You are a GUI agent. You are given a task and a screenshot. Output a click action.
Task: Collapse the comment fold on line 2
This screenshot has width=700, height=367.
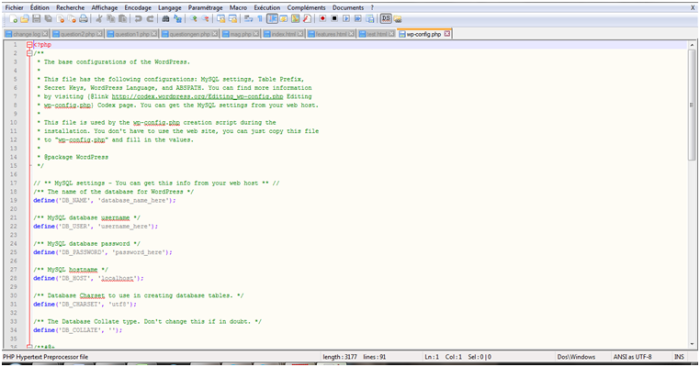tap(29, 53)
